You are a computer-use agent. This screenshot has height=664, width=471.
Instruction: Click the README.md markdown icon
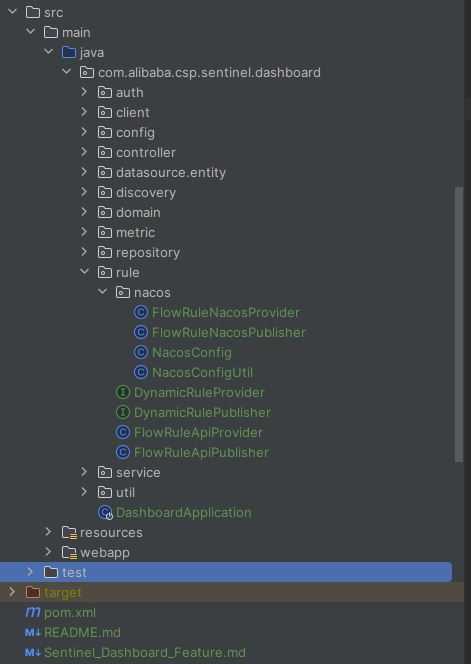pyautogui.click(x=33, y=633)
